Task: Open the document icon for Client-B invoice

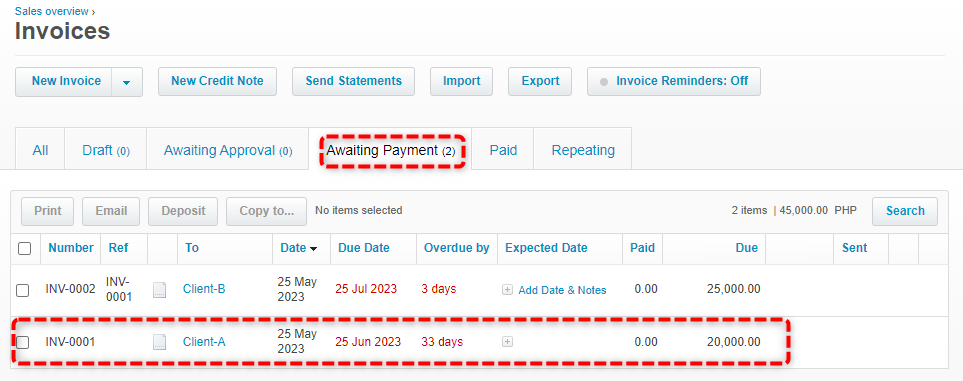Action: click(x=160, y=289)
